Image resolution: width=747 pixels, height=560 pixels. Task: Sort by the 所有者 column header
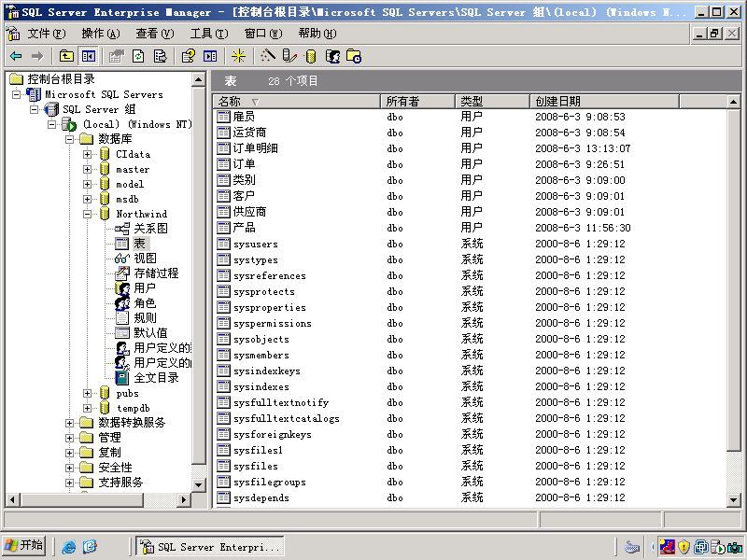417,101
